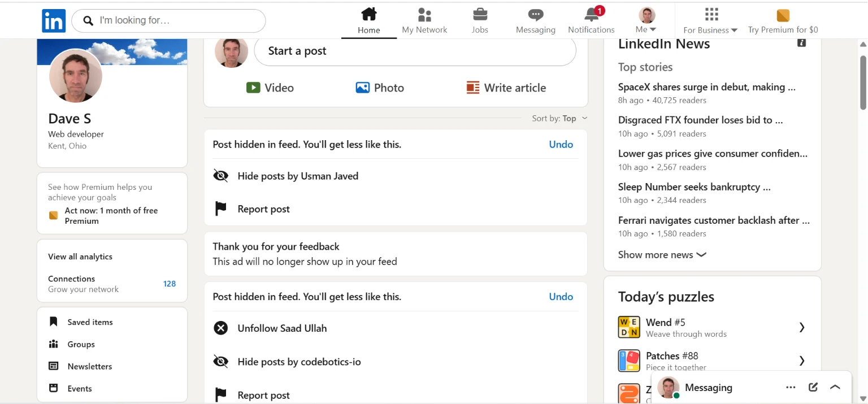Expand the For Business menu
Viewport: 868px width, 404px height.
710,21
